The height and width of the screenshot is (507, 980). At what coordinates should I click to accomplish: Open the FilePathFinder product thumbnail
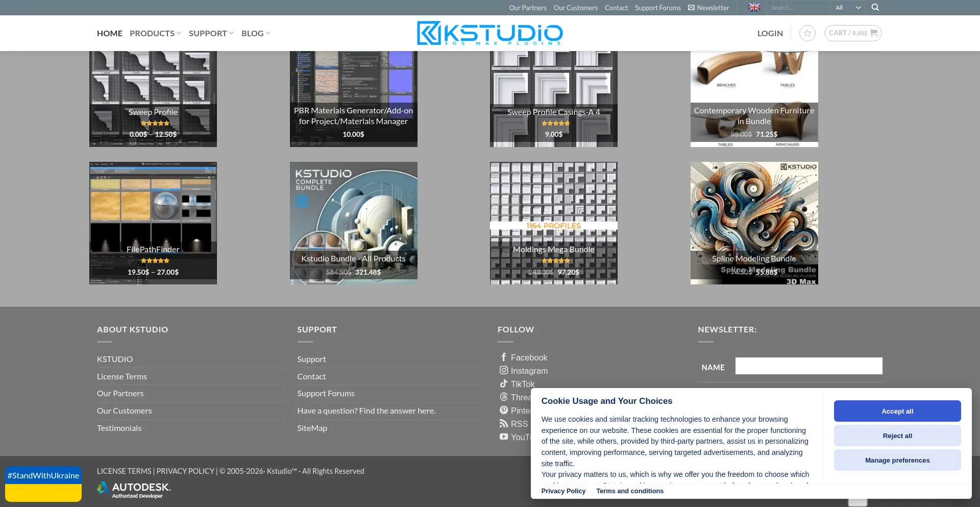153,223
